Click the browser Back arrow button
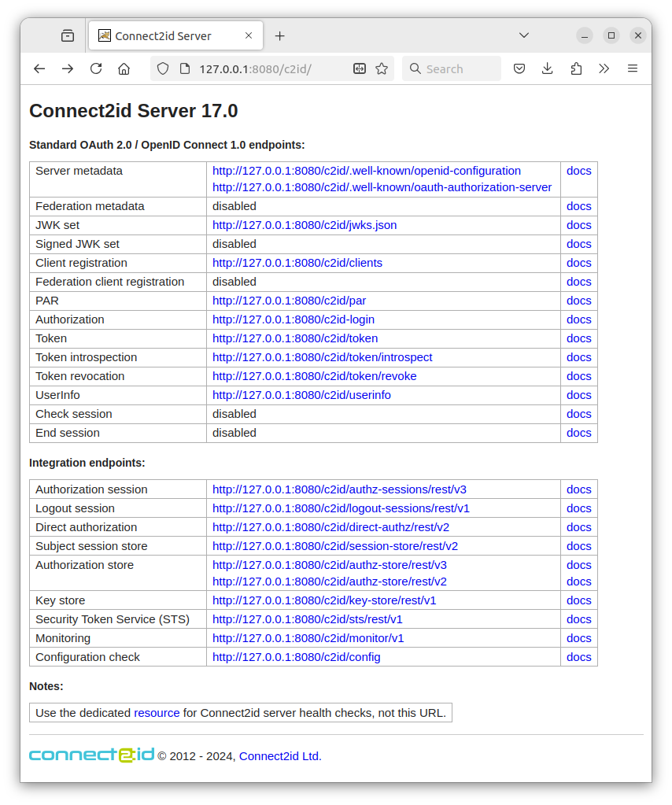 [39, 68]
